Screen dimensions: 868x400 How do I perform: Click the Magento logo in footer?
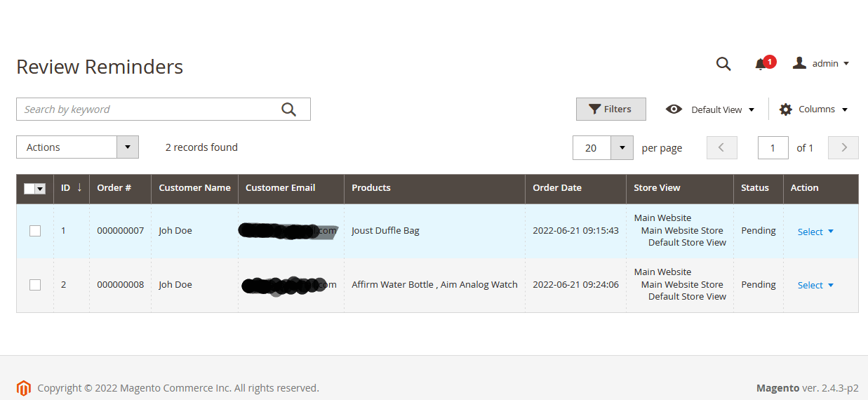(24, 388)
